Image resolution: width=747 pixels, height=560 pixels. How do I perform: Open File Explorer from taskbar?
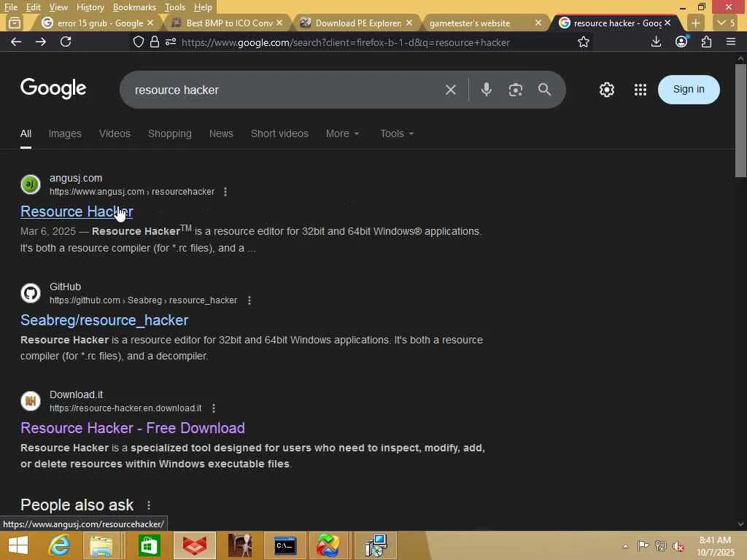101,545
